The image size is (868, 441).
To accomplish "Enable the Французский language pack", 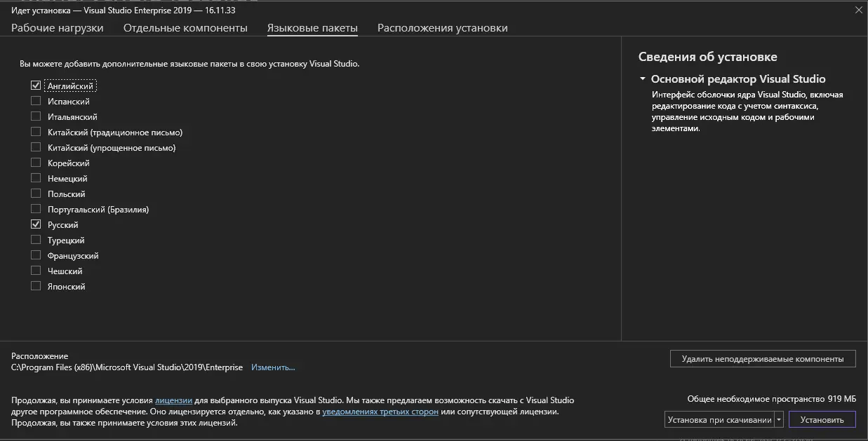I will [36, 255].
